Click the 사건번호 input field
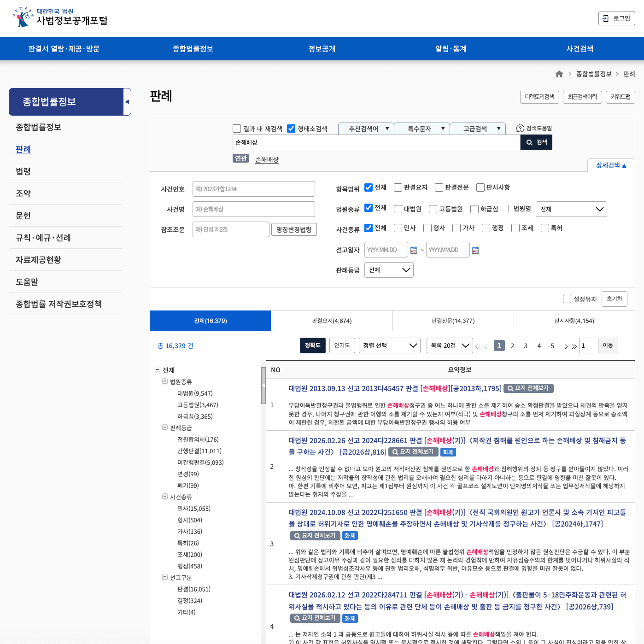644x644 pixels. pos(254,189)
